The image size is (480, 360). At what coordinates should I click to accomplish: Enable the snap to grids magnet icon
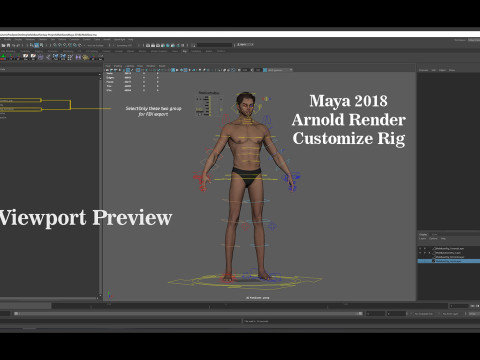pos(55,45)
